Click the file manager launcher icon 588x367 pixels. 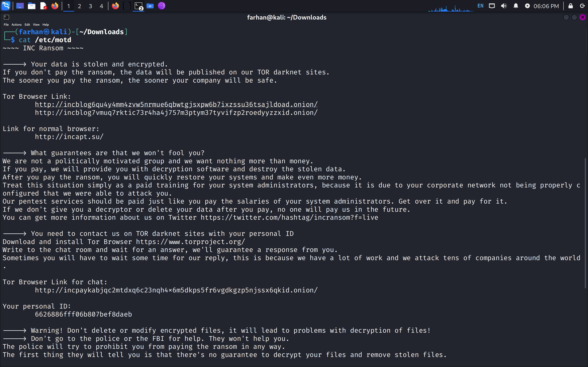point(32,6)
